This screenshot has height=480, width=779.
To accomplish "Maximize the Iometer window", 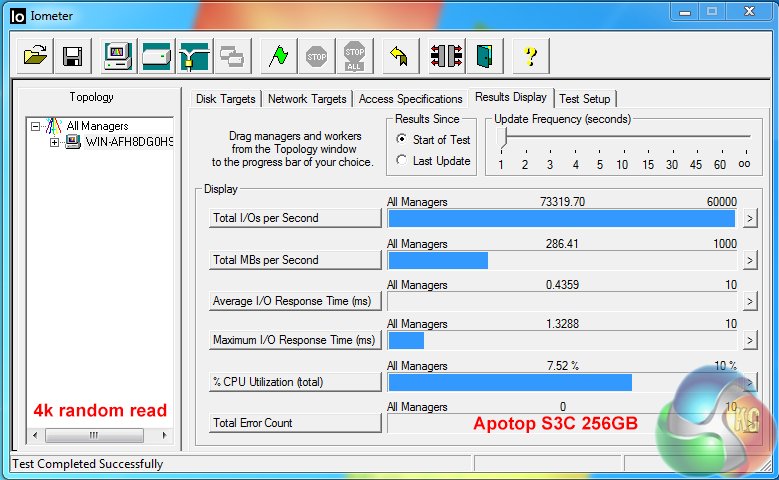I will (x=712, y=12).
